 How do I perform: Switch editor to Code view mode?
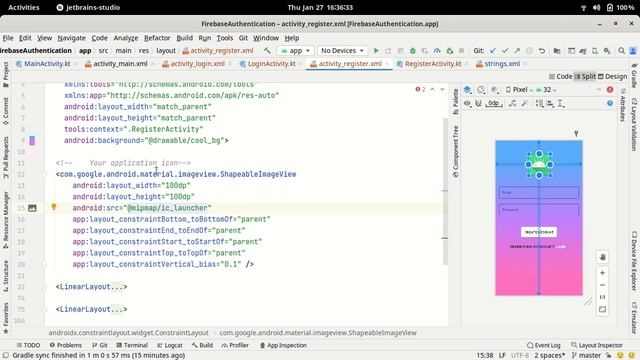tap(560, 76)
